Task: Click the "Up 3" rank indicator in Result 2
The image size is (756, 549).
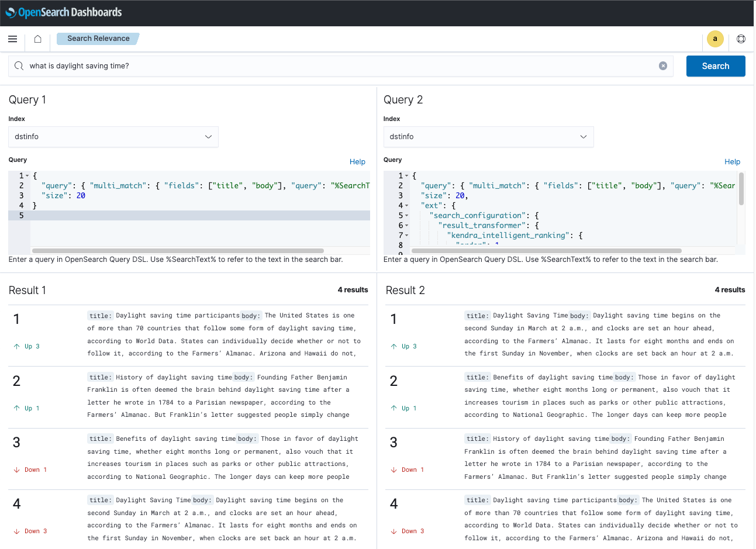Action: pos(404,346)
